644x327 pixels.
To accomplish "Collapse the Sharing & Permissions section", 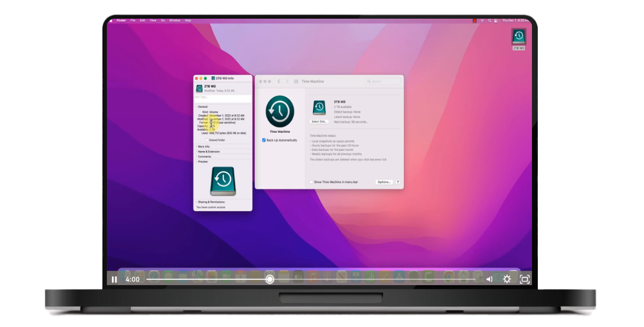I will [x=196, y=202].
